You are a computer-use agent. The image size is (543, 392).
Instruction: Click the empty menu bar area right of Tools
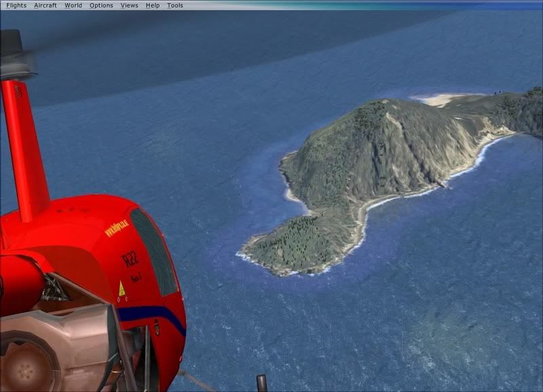coord(360,5)
